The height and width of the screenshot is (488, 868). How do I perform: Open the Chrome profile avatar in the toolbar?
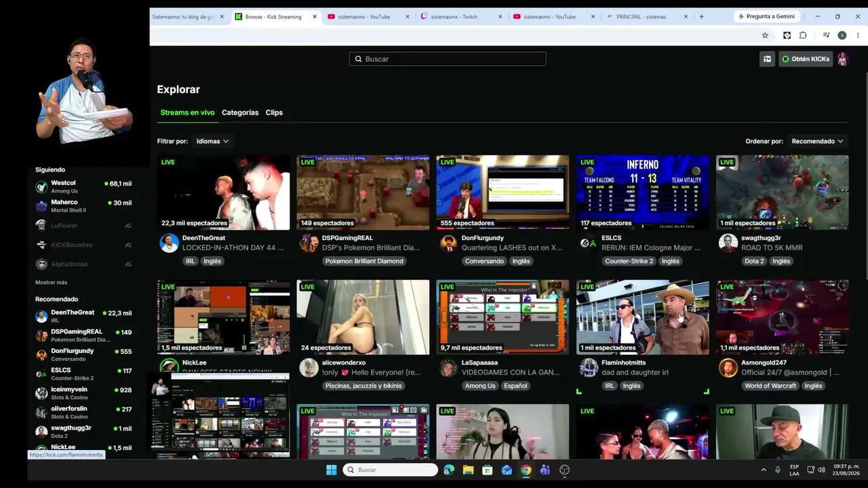coord(842,35)
